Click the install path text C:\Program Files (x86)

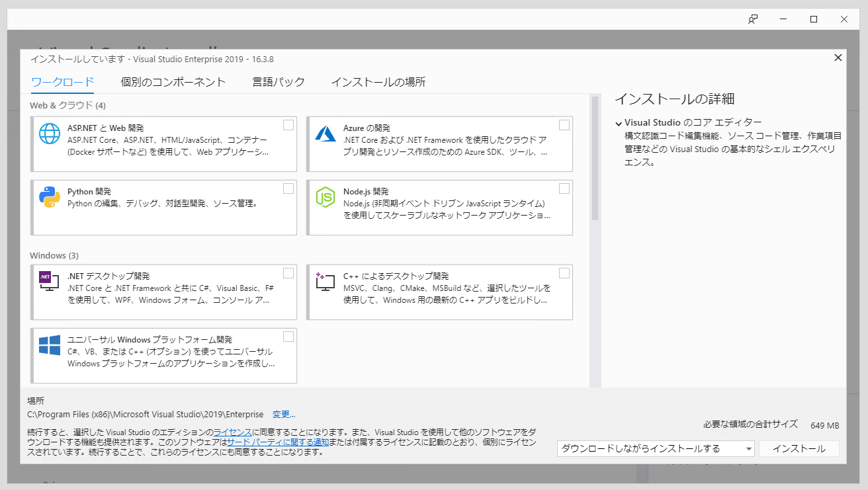pos(145,415)
